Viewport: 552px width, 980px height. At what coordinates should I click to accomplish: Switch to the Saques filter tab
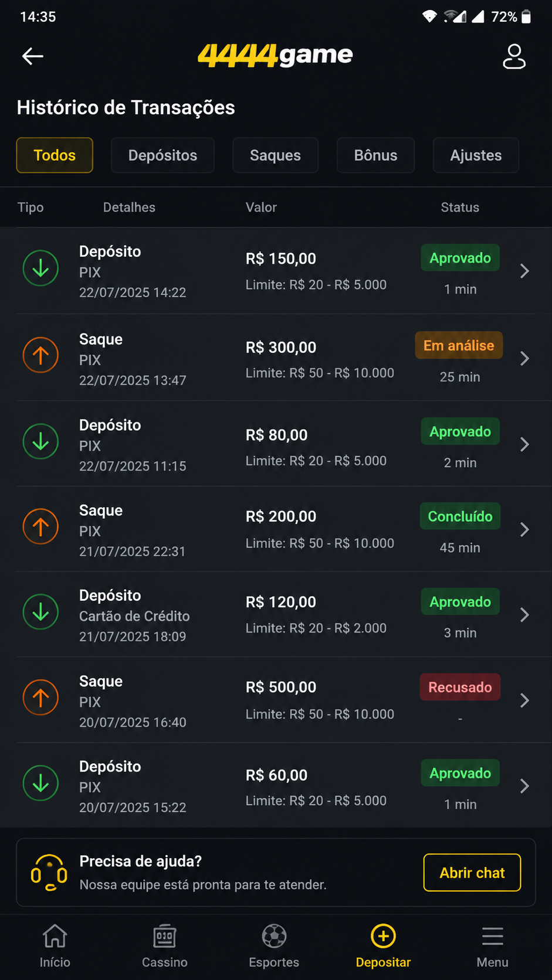275,155
